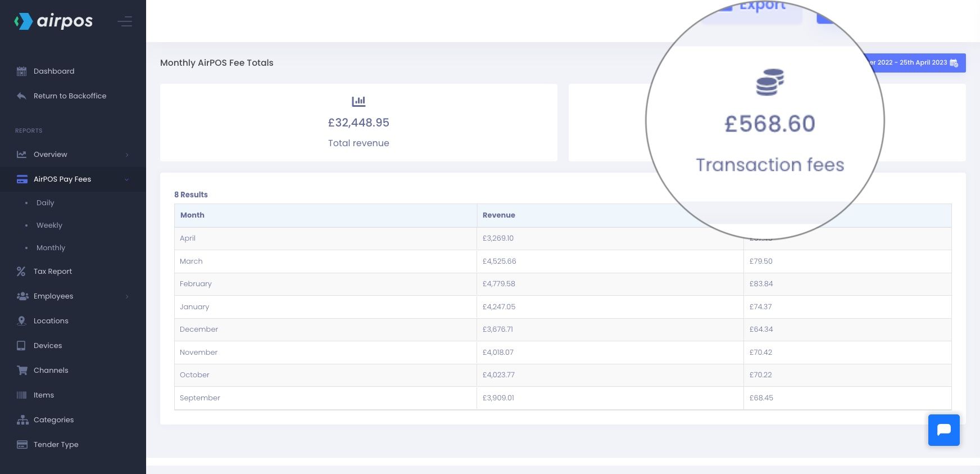The width and height of the screenshot is (980, 474).
Task: Click the Tax Report percent icon
Action: pos(21,272)
